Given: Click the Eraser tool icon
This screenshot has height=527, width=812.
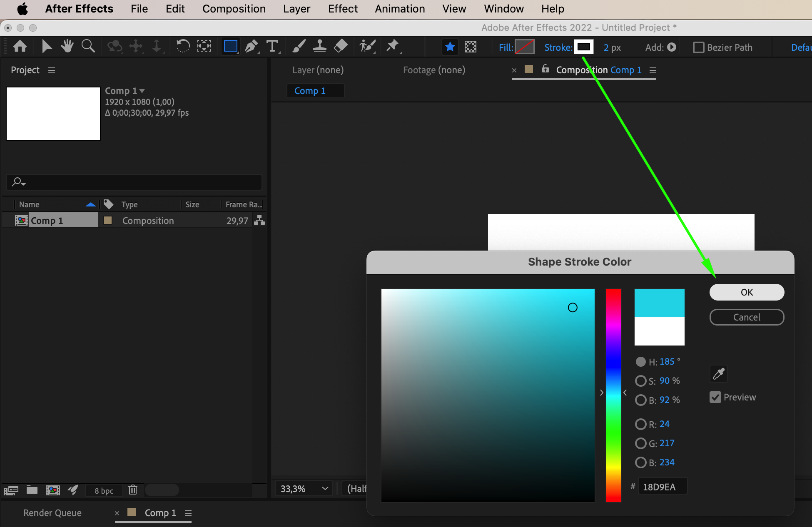Looking at the screenshot, I should coord(341,46).
